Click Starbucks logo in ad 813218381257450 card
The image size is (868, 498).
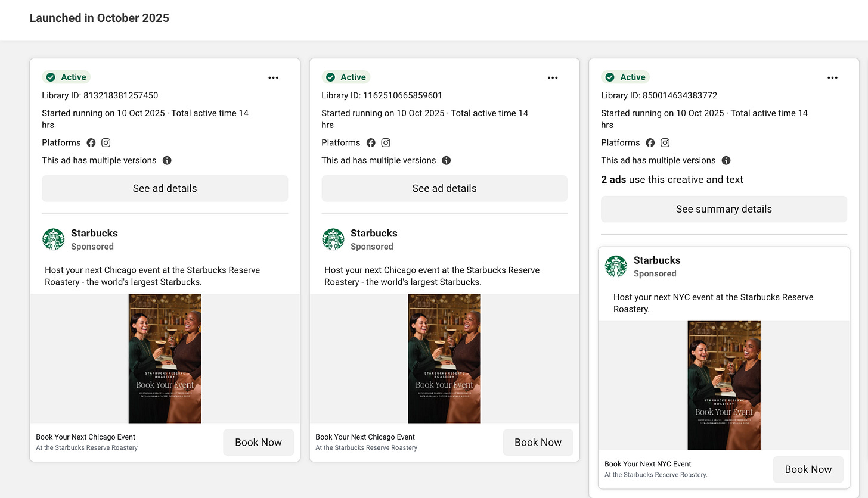54,239
